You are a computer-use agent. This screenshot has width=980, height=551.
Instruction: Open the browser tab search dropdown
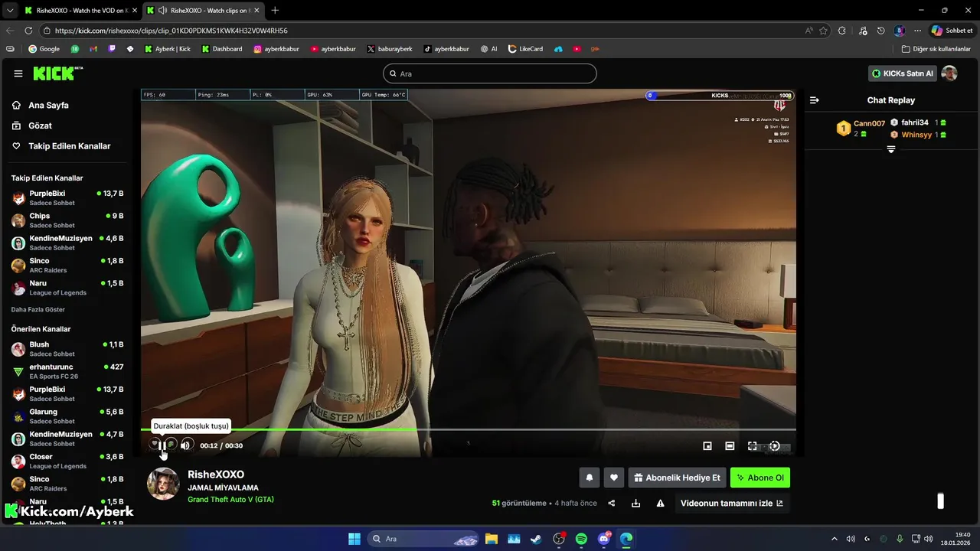pos(9,10)
